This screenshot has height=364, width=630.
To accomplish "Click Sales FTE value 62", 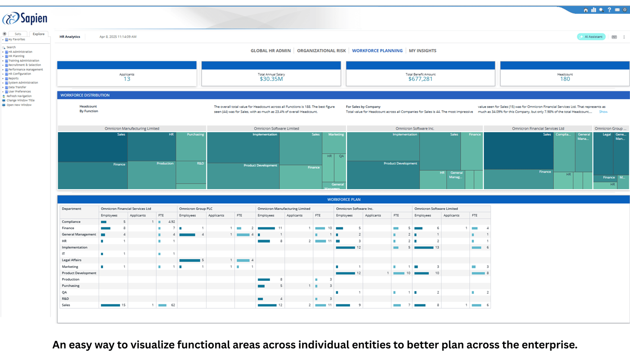I will coord(173,305).
